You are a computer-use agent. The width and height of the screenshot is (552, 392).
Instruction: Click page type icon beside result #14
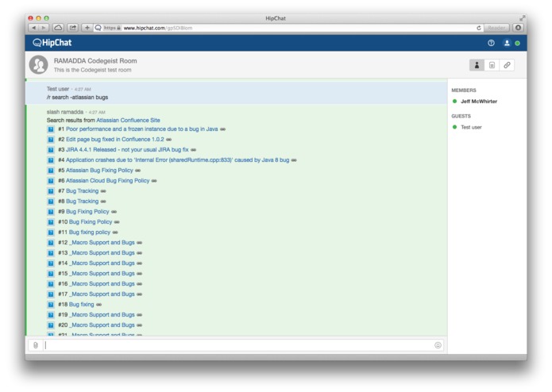pos(51,263)
